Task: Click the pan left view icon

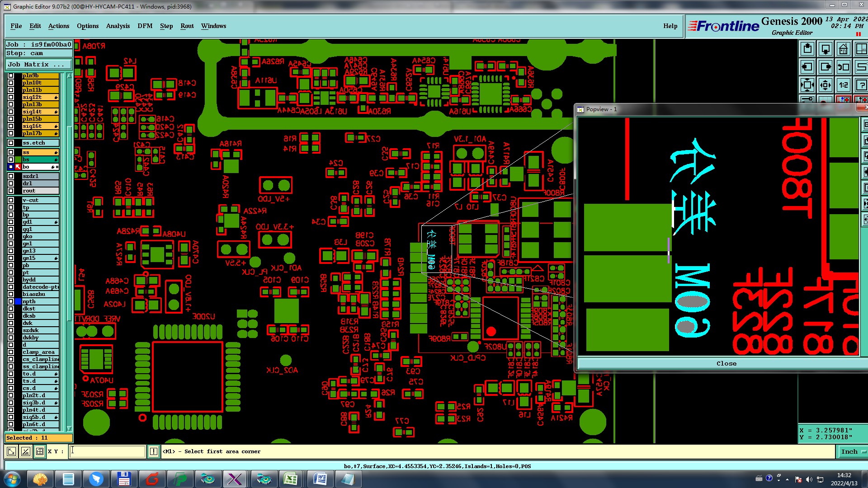Action: [x=807, y=67]
